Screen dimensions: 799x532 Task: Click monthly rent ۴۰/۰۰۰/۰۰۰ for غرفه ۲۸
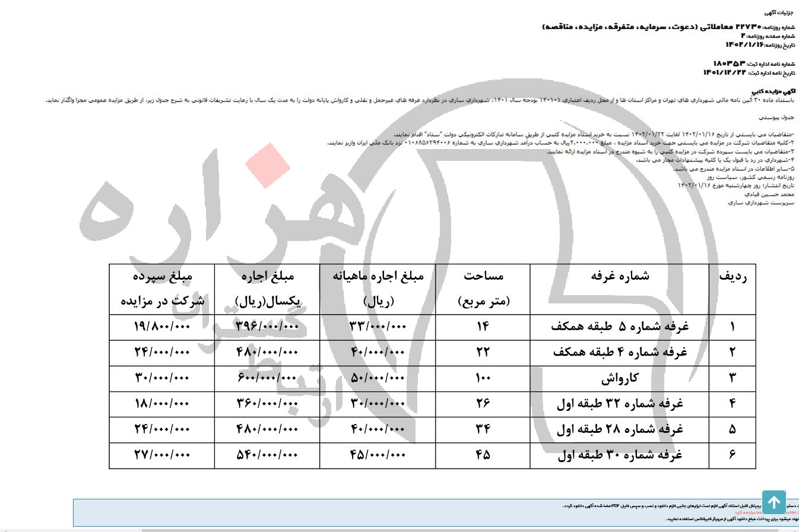coord(378,429)
